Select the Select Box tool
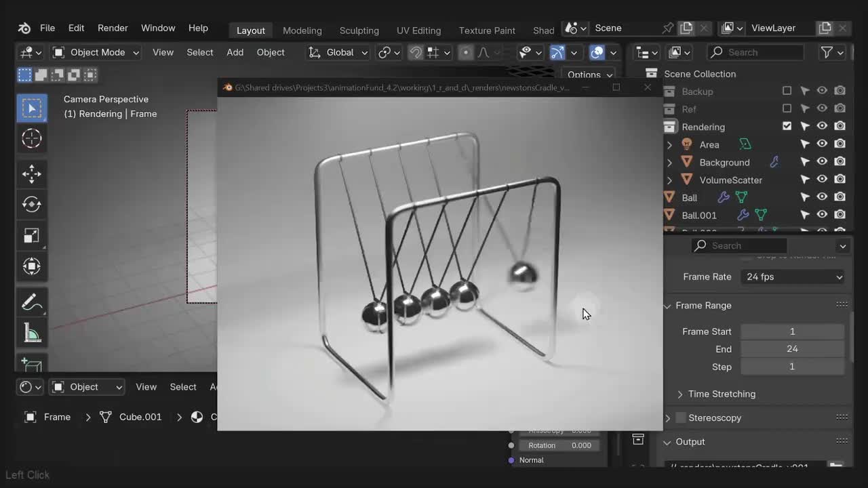The height and width of the screenshot is (488, 868). click(32, 108)
